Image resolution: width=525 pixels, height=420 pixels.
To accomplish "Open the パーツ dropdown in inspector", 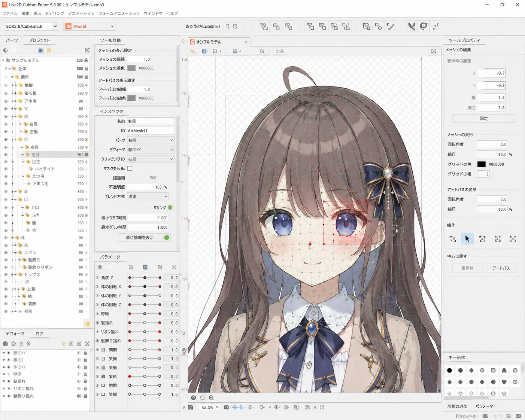I will 151,140.
